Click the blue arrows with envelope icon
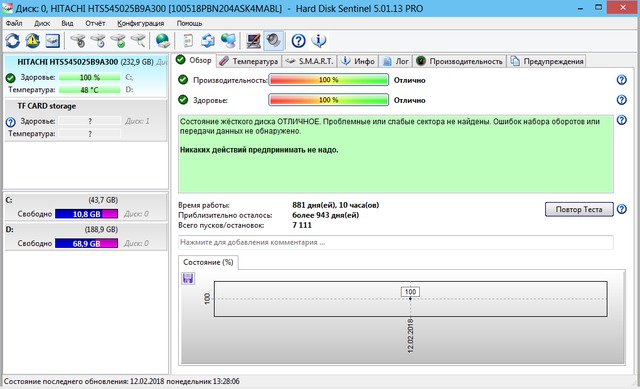640x389 pixels. [x=208, y=41]
